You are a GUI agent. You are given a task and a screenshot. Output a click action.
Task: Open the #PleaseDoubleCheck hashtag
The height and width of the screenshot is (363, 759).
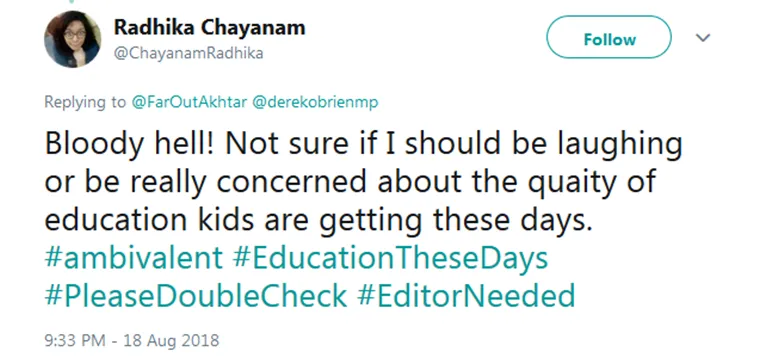[x=196, y=295]
